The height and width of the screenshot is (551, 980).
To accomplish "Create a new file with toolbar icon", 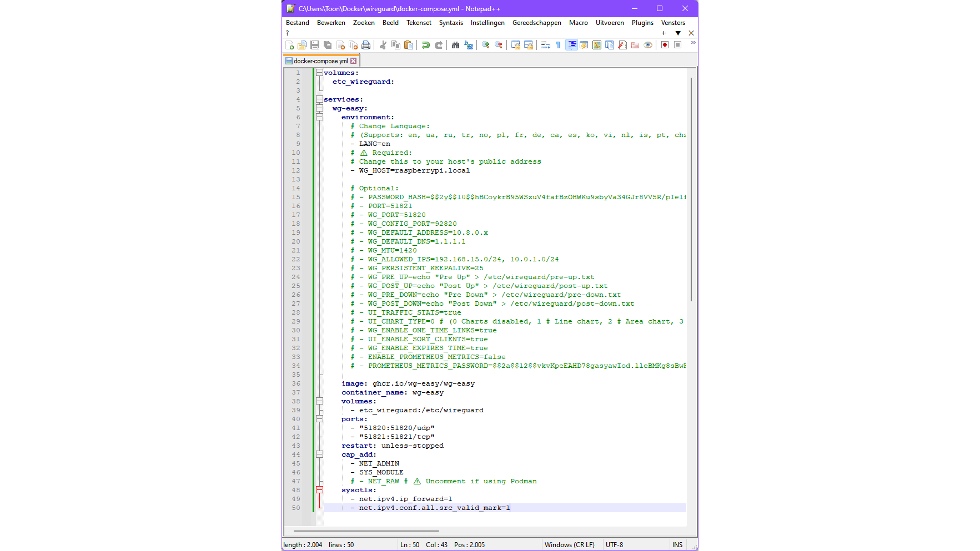I will coord(289,45).
